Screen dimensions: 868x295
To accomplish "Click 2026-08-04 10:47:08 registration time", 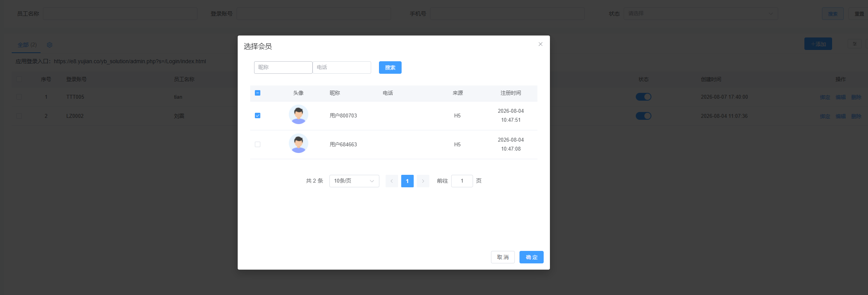I will [511, 144].
